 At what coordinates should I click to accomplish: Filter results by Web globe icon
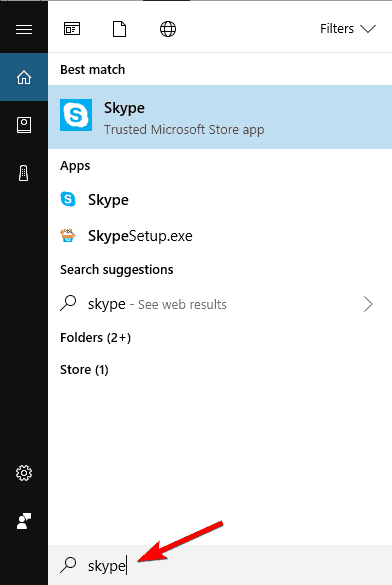click(168, 29)
